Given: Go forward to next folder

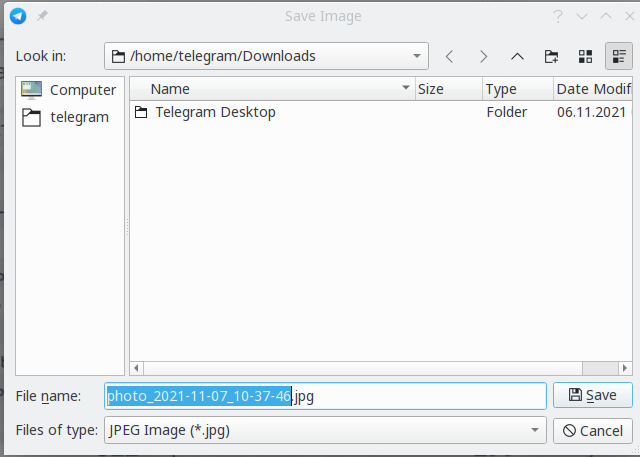Looking at the screenshot, I should [483, 56].
